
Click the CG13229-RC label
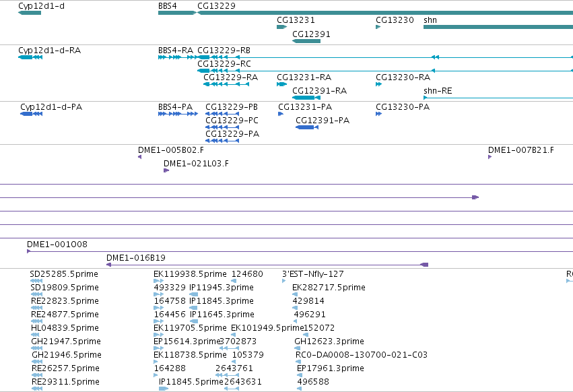224,64
